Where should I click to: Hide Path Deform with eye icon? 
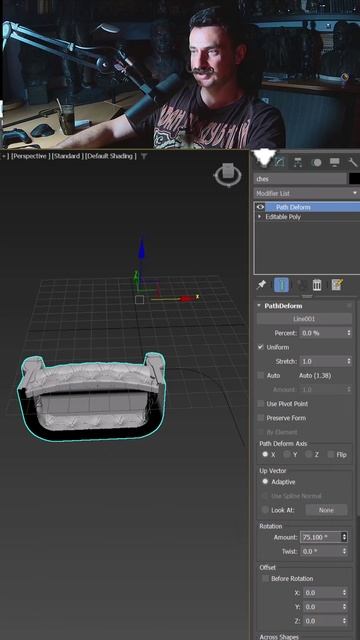[x=260, y=207]
